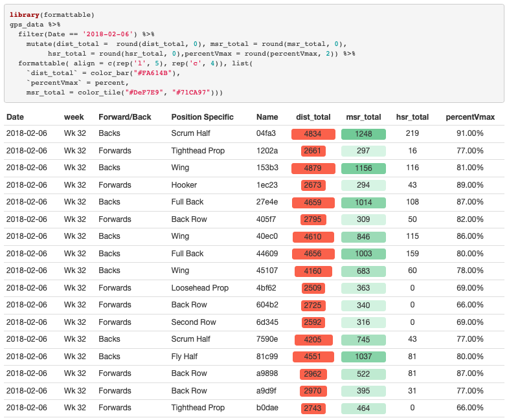Select player name 04fa3 cell
The width and height of the screenshot is (509, 420).
[x=266, y=133]
